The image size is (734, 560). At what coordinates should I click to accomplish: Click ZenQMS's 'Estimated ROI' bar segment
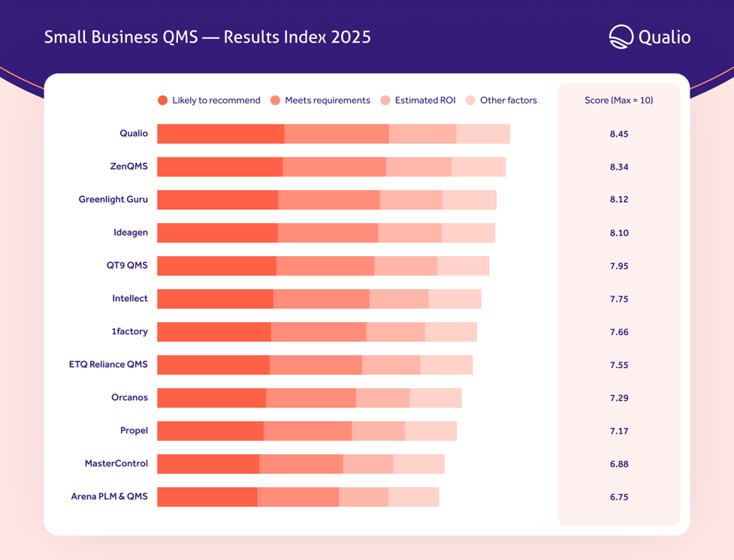418,167
